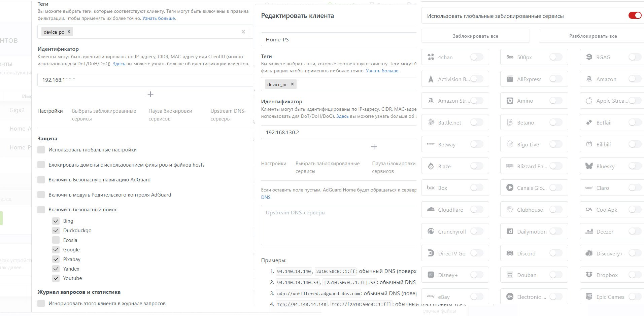
Task: Open the Upstream DNS-серверы tab
Action: point(228,115)
